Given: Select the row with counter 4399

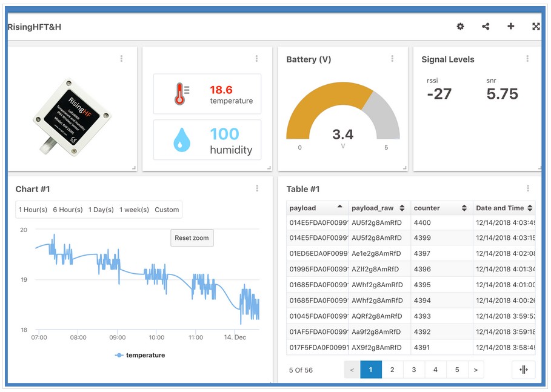Looking at the screenshot, I should 410,238.
